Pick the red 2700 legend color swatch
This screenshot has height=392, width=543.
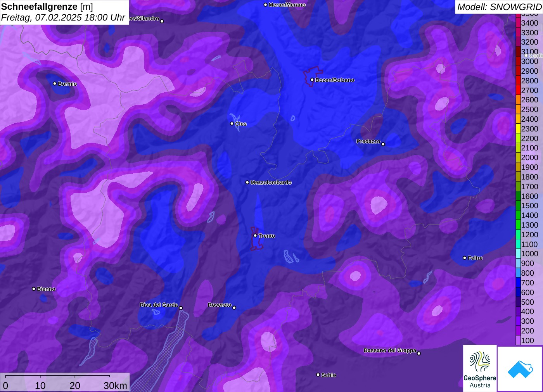(518, 90)
